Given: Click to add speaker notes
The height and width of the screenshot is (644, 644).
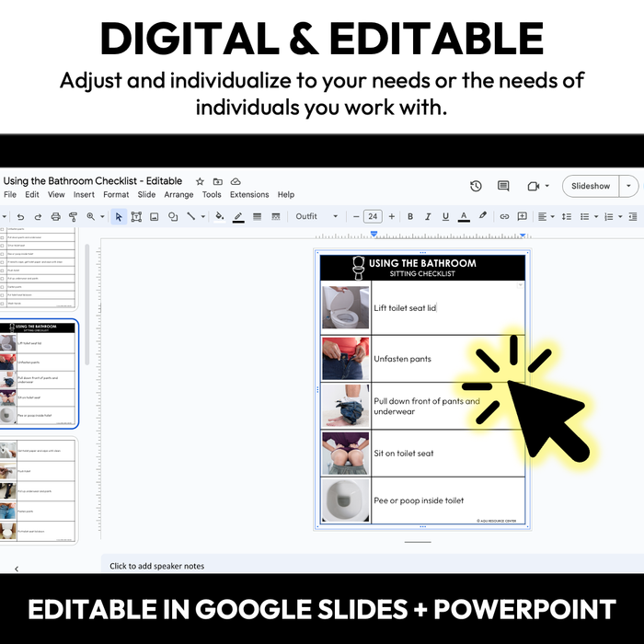Looking at the screenshot, I should point(156,566).
